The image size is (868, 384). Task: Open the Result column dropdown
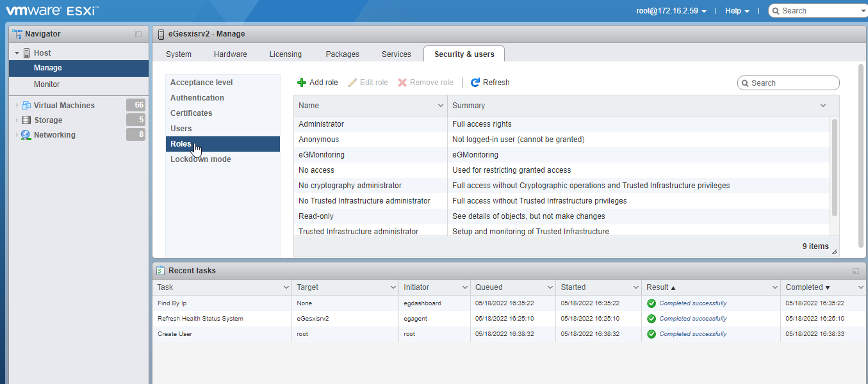774,288
